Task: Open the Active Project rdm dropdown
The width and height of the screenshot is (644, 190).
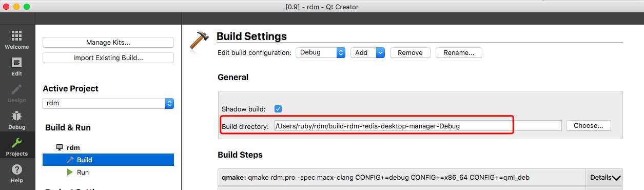Action: click(108, 103)
